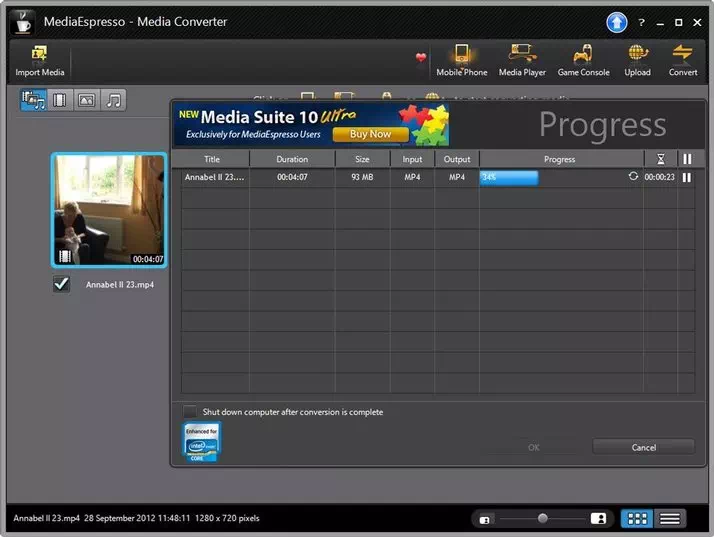Click the 93 MB size cell

(x=362, y=177)
